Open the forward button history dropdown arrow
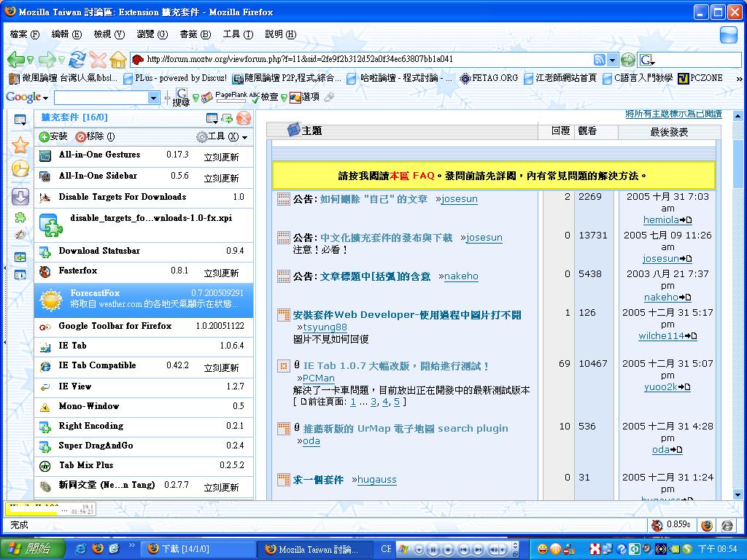The height and width of the screenshot is (560, 747). coord(61,61)
